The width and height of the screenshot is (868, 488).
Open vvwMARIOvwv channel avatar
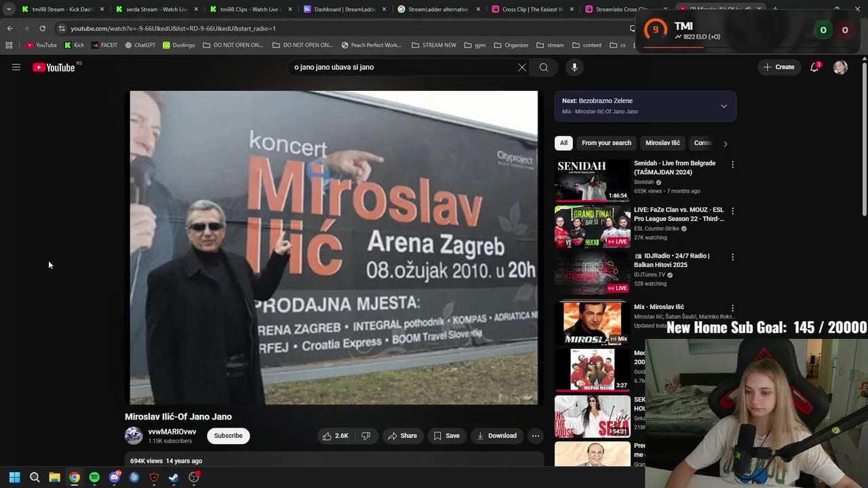(x=134, y=436)
